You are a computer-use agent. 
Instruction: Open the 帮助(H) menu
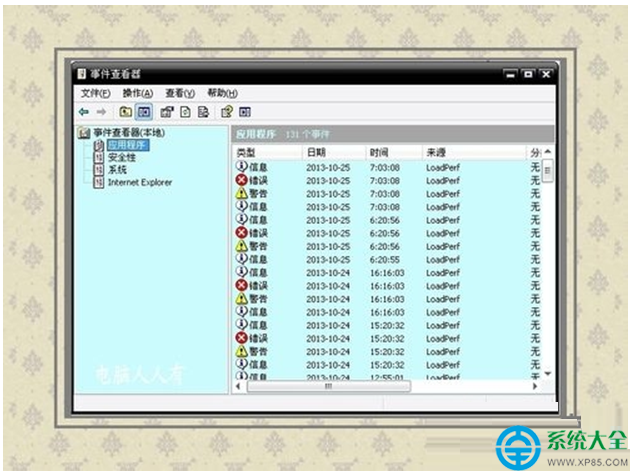click(222, 93)
